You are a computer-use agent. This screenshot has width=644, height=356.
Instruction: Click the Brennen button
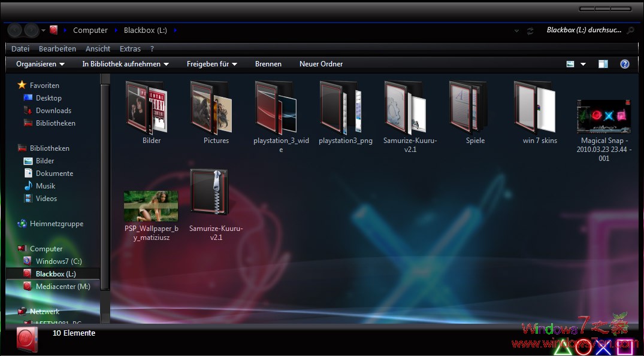pyautogui.click(x=268, y=64)
